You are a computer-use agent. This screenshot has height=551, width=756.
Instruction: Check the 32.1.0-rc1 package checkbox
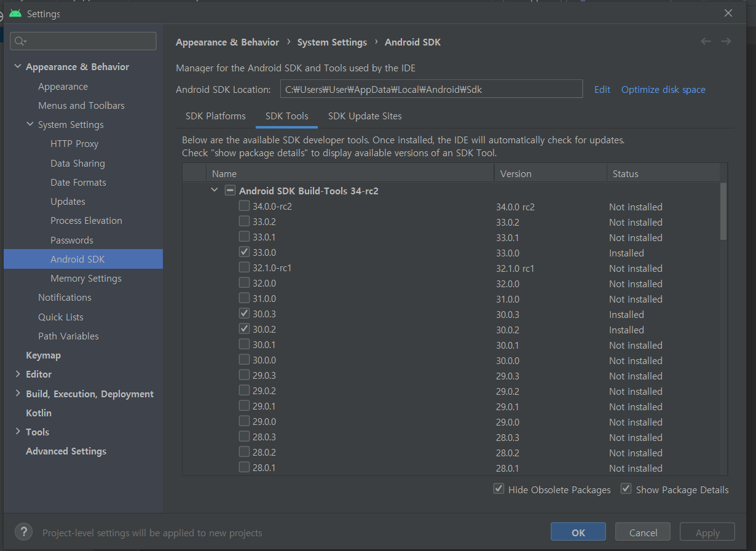click(244, 268)
